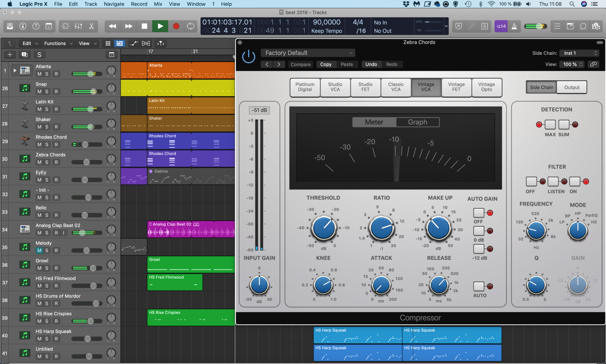Click the Undo button in plugin header
The width and height of the screenshot is (606, 364).
(371, 64)
